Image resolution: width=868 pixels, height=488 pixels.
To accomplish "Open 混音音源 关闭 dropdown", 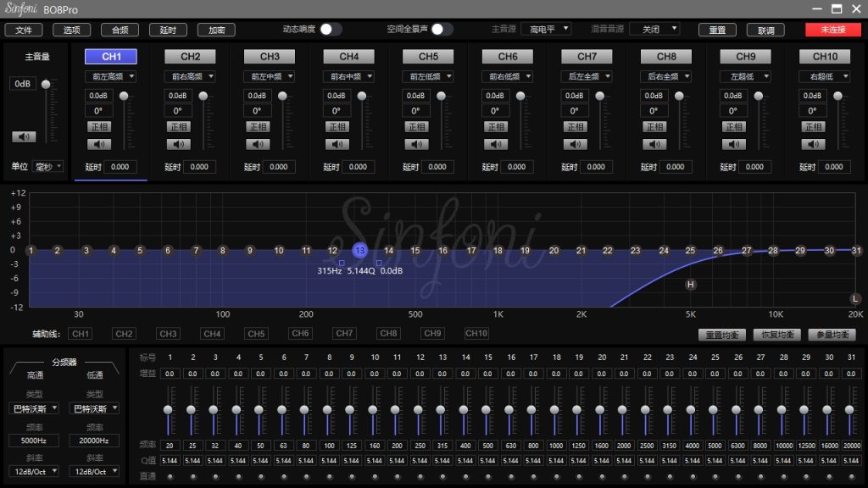I will pos(655,29).
